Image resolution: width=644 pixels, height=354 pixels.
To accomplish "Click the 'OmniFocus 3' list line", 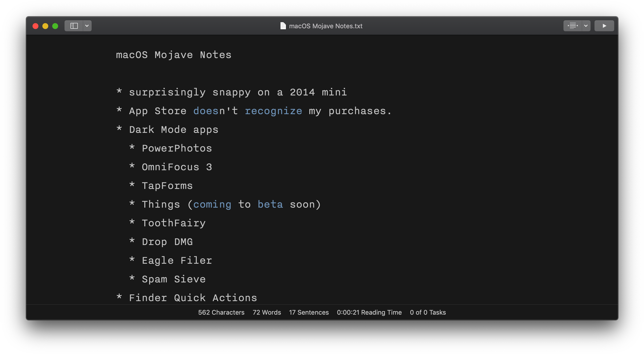I will pyautogui.click(x=177, y=167).
